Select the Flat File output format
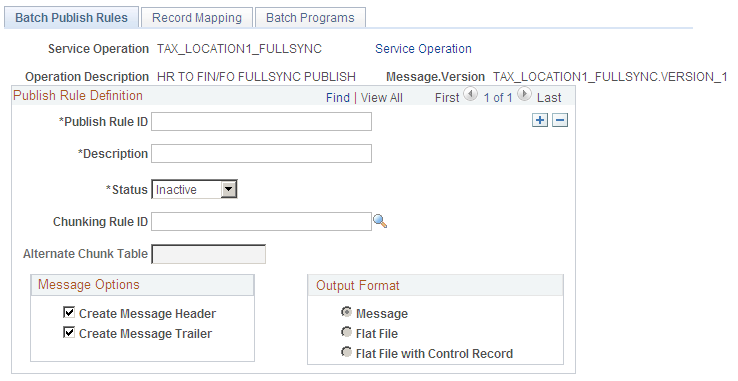 coord(346,332)
